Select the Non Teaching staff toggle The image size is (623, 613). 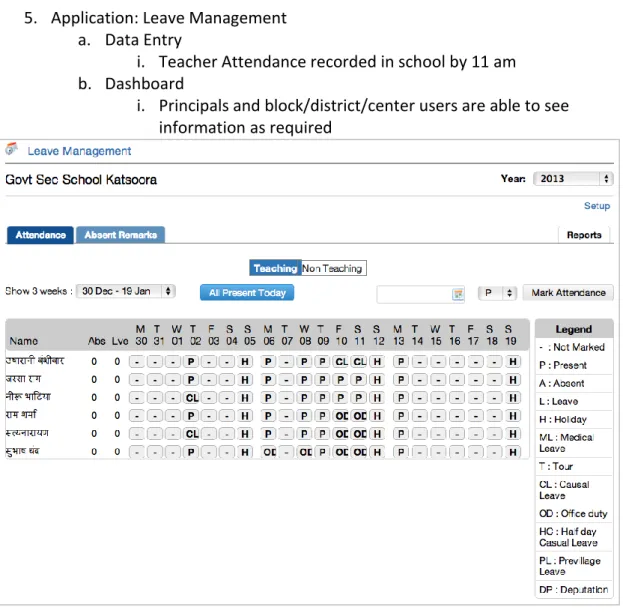click(333, 268)
